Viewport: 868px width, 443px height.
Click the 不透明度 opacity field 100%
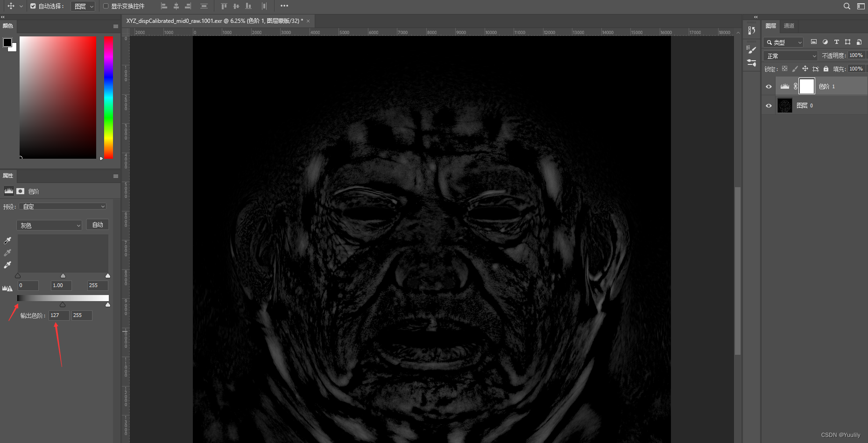click(x=856, y=55)
